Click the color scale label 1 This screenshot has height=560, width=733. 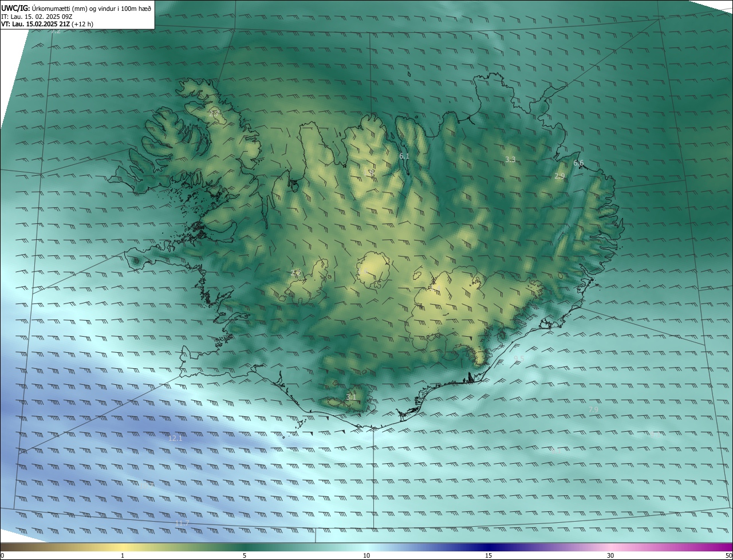coord(123,555)
